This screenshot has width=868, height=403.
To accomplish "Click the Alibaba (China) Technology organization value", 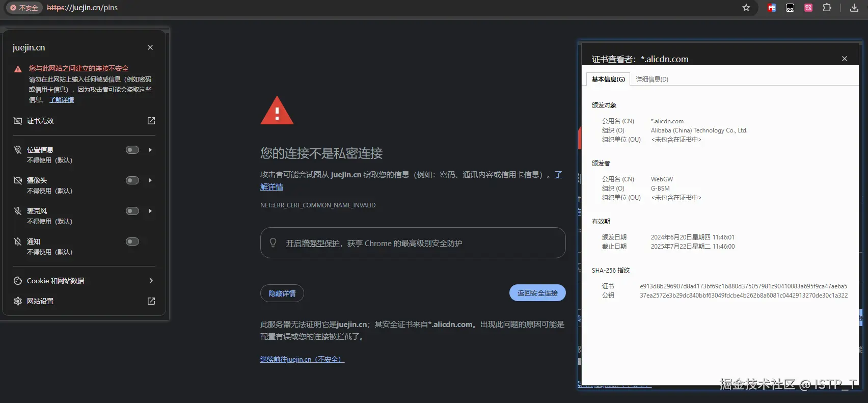I will [x=699, y=130].
